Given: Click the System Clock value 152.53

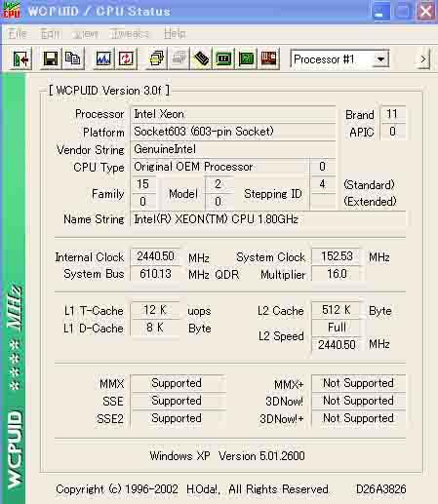Looking at the screenshot, I should coord(337,256).
